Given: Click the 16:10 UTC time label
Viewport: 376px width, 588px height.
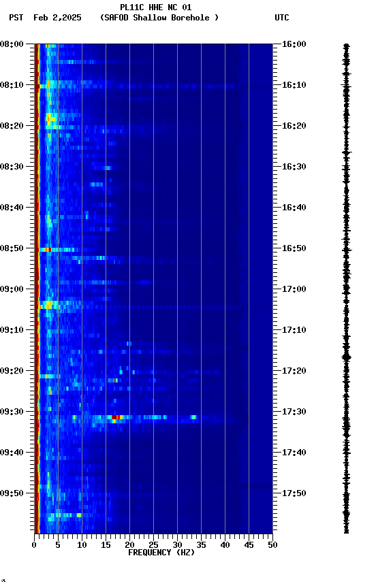Looking at the screenshot, I should pyautogui.click(x=294, y=85).
